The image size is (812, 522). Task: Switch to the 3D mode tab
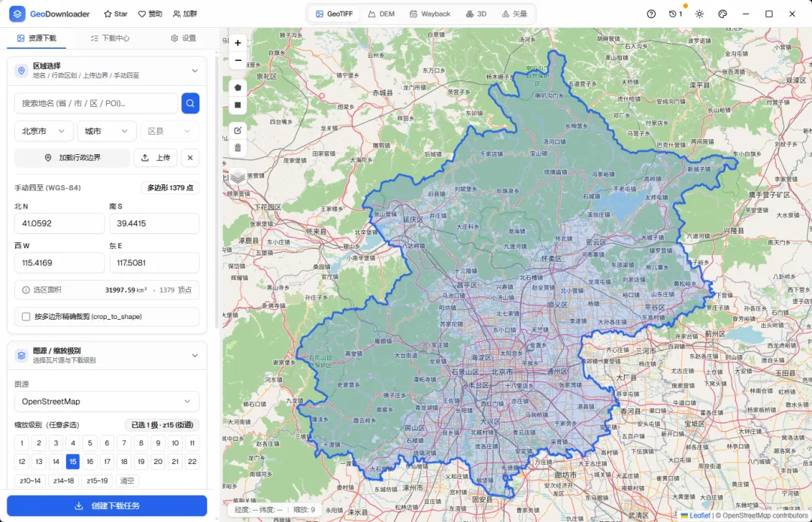coord(476,14)
